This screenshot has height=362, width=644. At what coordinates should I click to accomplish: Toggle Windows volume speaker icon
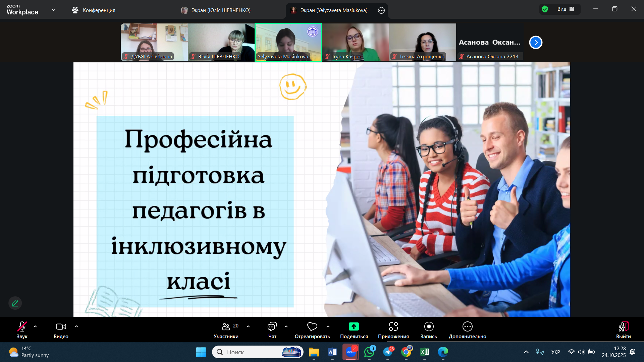581,352
